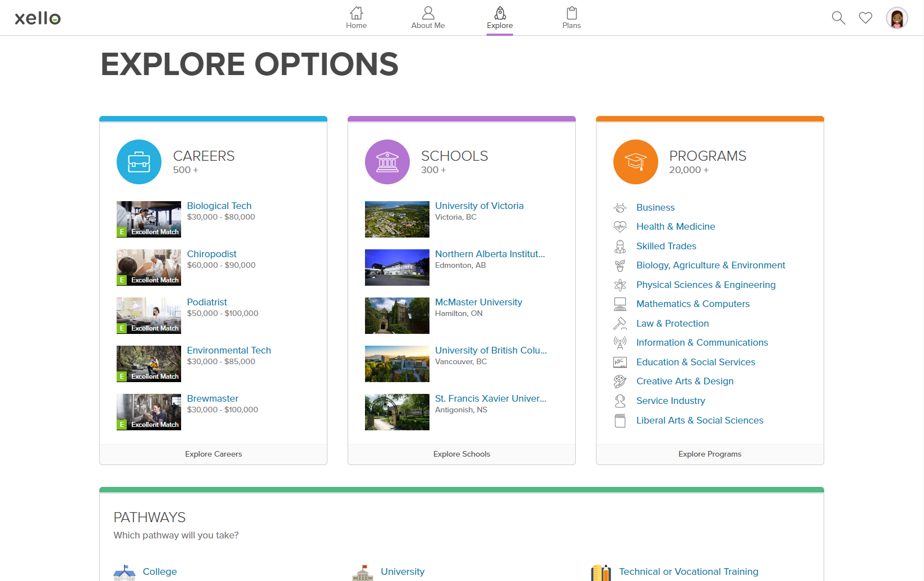Open University of British Columbia link

[491, 350]
